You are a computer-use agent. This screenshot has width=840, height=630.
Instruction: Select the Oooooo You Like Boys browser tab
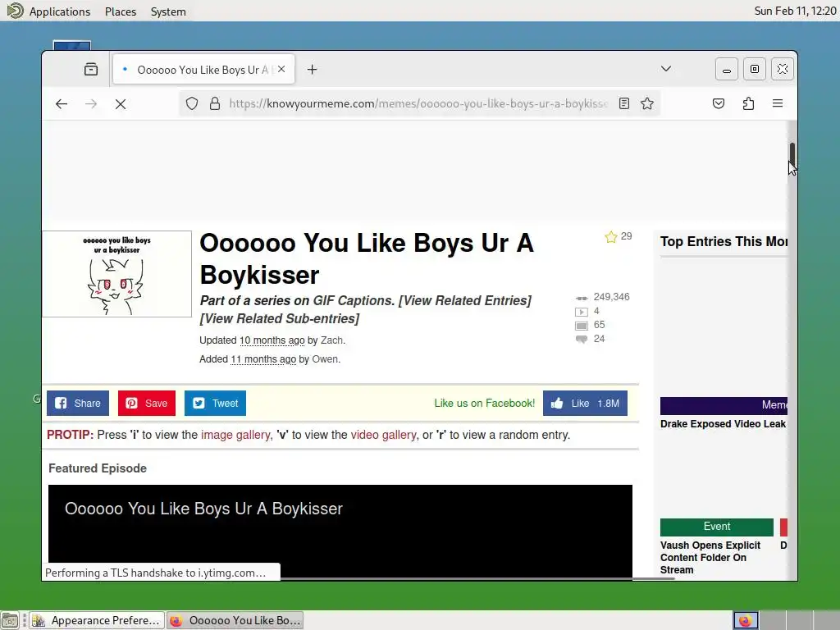[203, 70]
